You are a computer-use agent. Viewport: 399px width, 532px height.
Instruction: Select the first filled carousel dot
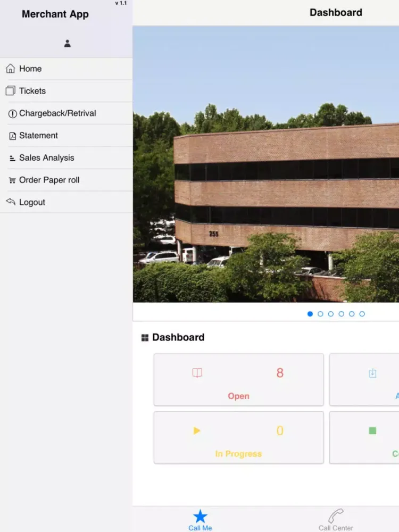(x=310, y=314)
